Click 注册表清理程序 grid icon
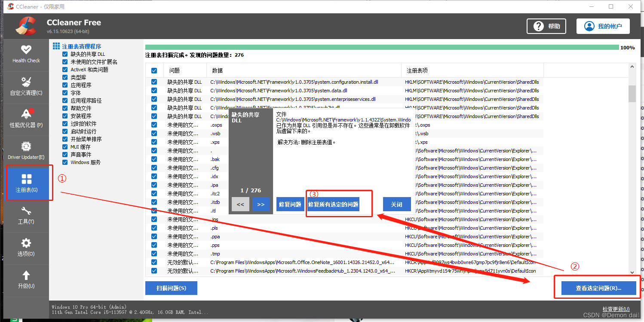The width and height of the screenshot is (644, 322). pos(56,46)
